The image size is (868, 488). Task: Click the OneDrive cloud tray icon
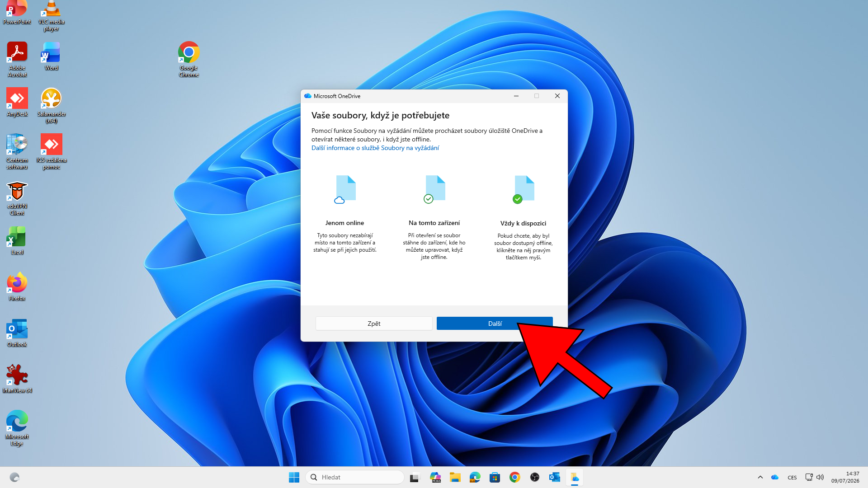775,477
